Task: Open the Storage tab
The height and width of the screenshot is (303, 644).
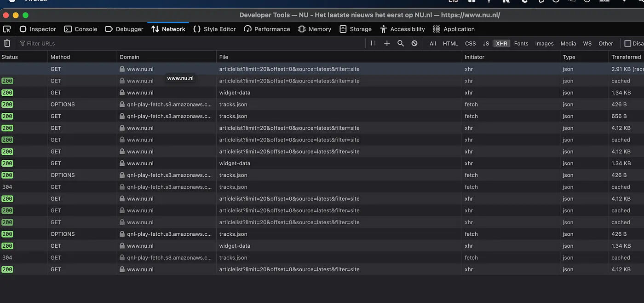Action: click(356, 29)
